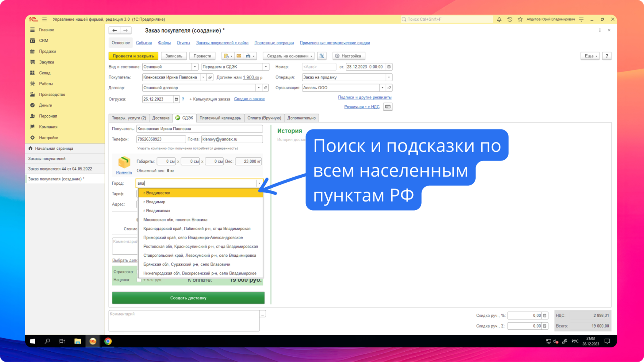Click the structure icon after Создать на основании
This screenshot has width=644, height=362.
[x=322, y=56]
